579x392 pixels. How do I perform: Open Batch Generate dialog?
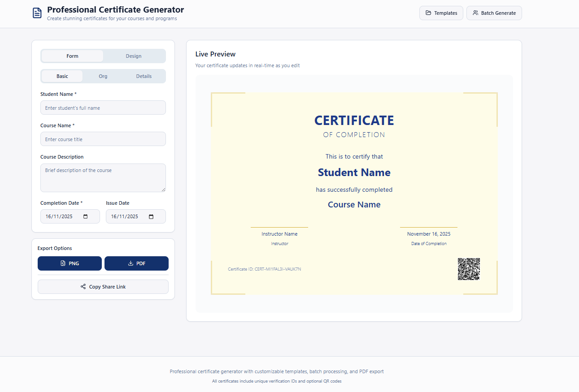point(494,13)
